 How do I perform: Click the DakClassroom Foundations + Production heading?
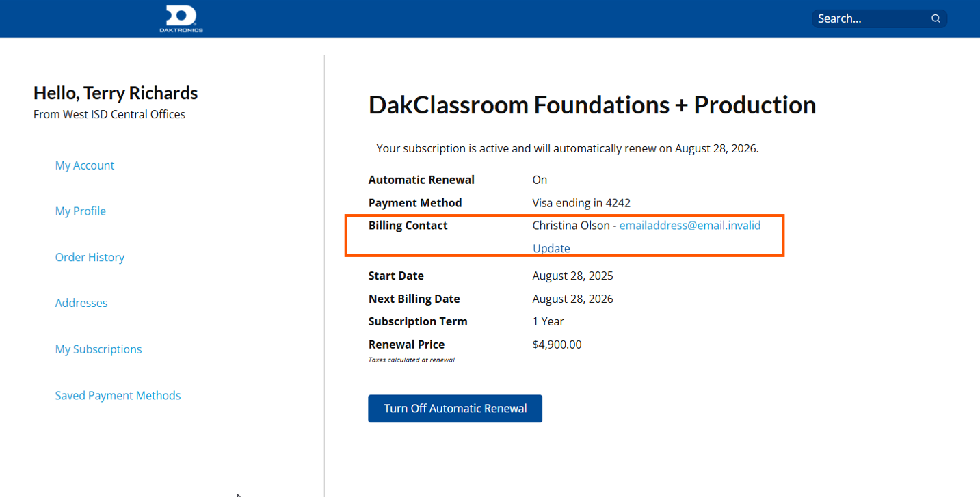click(x=592, y=105)
